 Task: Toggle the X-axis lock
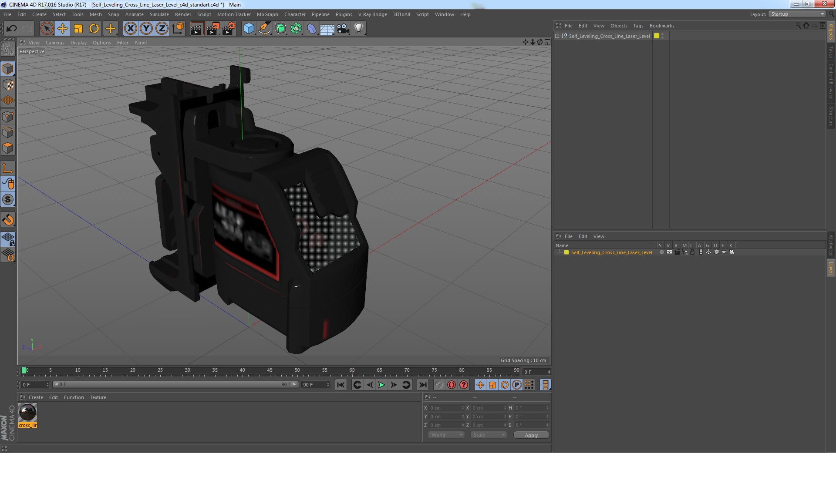click(x=130, y=29)
